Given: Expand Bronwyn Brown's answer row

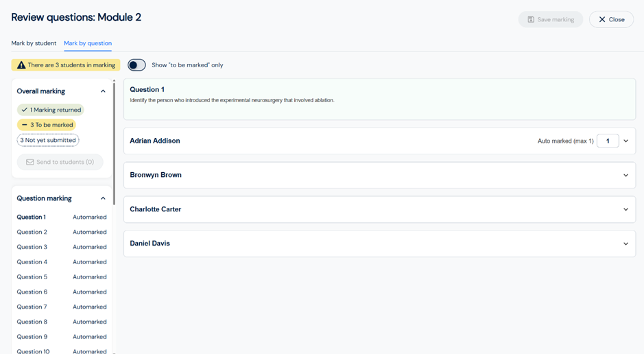Looking at the screenshot, I should click(625, 175).
